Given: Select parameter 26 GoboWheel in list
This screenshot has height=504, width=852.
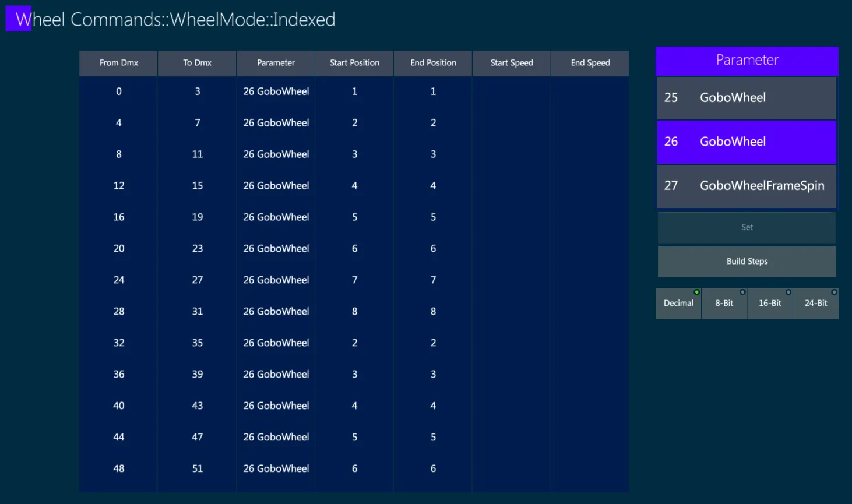Looking at the screenshot, I should 747,142.
